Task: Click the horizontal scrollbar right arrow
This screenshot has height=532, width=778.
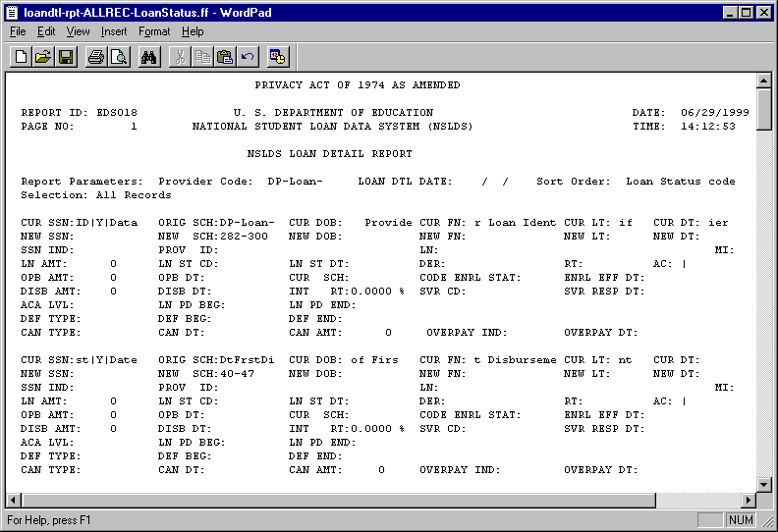Action: coord(749,501)
